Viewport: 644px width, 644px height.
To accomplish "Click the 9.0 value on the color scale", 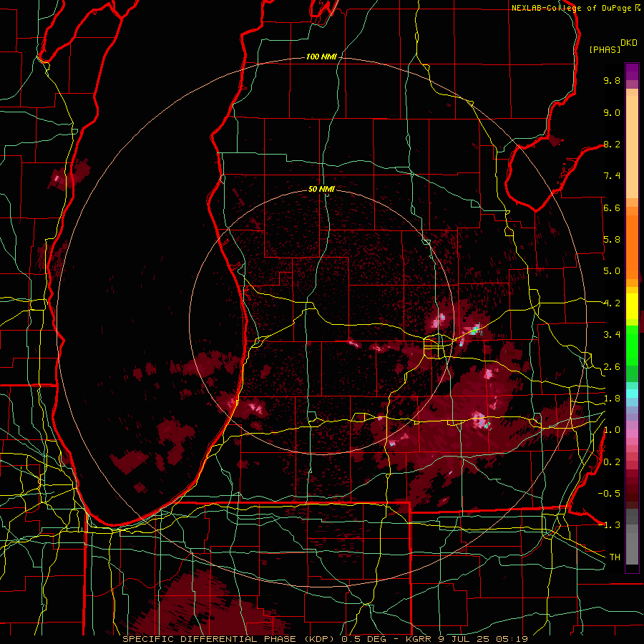I will click(612, 112).
